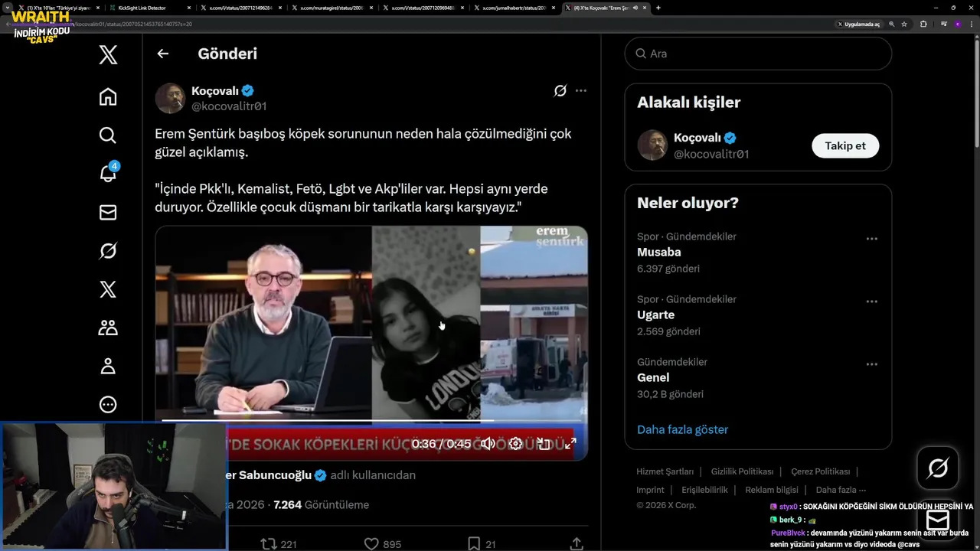Mute the video with the speaker icon
The height and width of the screenshot is (551, 980).
[x=488, y=444]
